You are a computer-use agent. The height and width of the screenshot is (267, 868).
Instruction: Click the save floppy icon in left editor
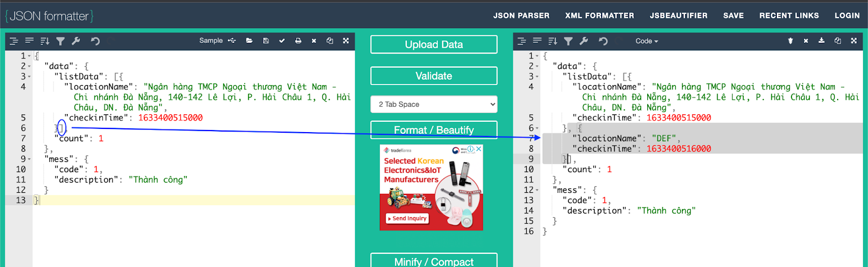coord(266,41)
